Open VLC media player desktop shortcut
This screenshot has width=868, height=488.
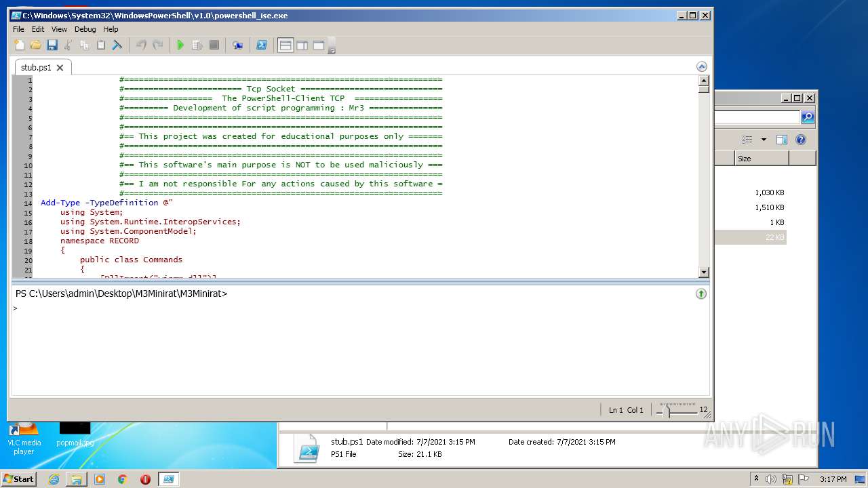[24, 438]
